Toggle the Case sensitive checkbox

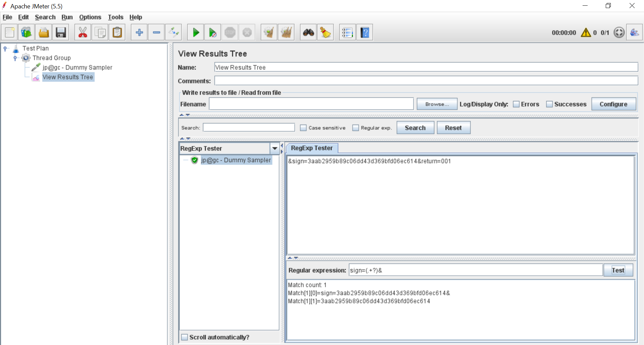click(303, 128)
